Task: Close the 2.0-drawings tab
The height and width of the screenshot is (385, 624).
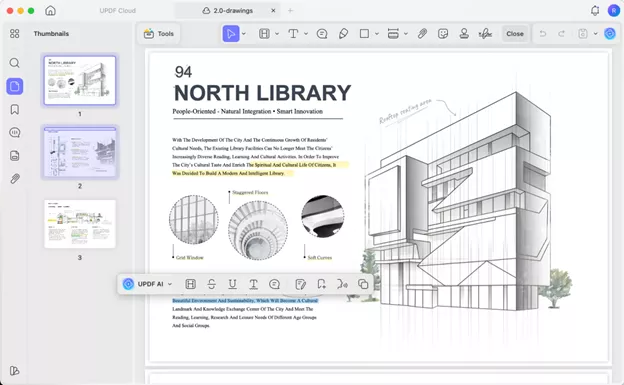Action: (x=273, y=11)
